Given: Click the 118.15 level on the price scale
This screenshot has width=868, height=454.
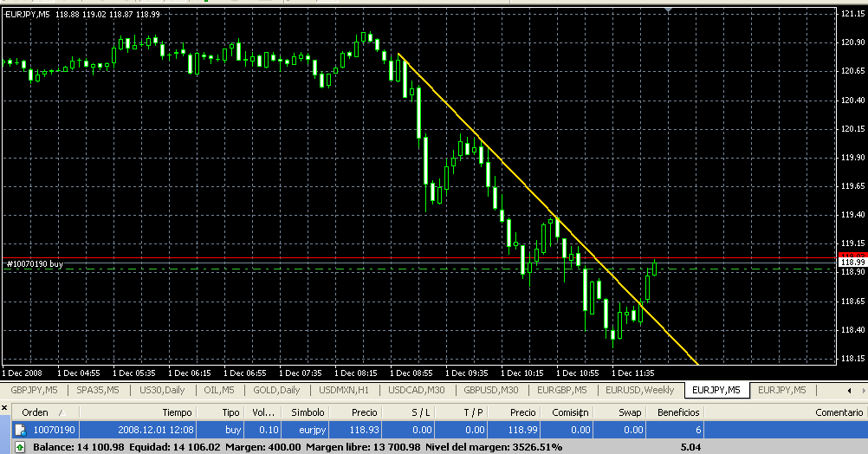Looking at the screenshot, I should [x=852, y=358].
